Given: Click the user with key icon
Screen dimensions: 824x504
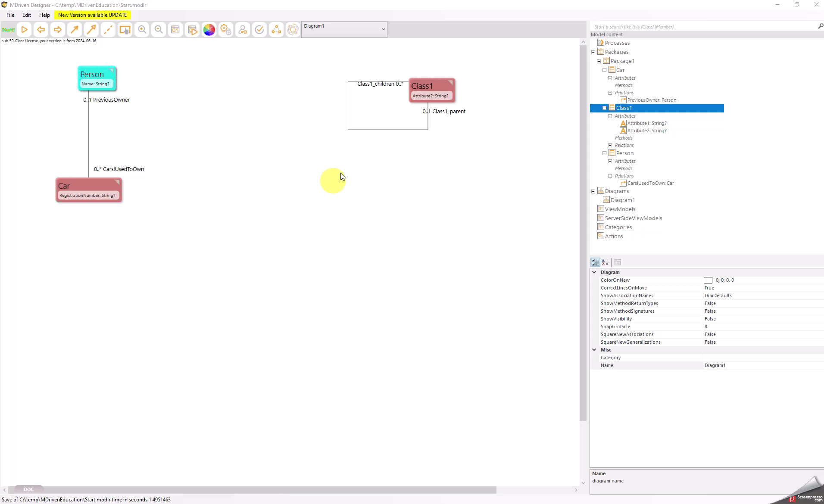Looking at the screenshot, I should (x=243, y=30).
